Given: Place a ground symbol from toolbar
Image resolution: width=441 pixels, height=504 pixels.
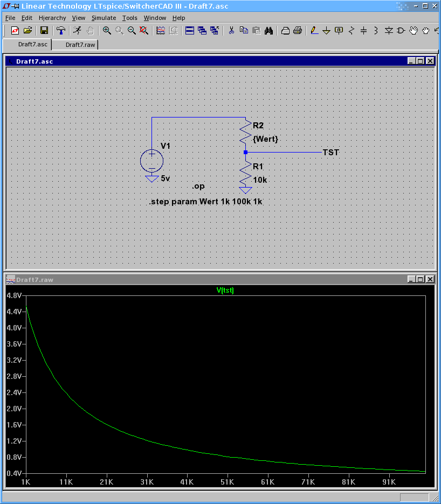Looking at the screenshot, I should coord(326,31).
